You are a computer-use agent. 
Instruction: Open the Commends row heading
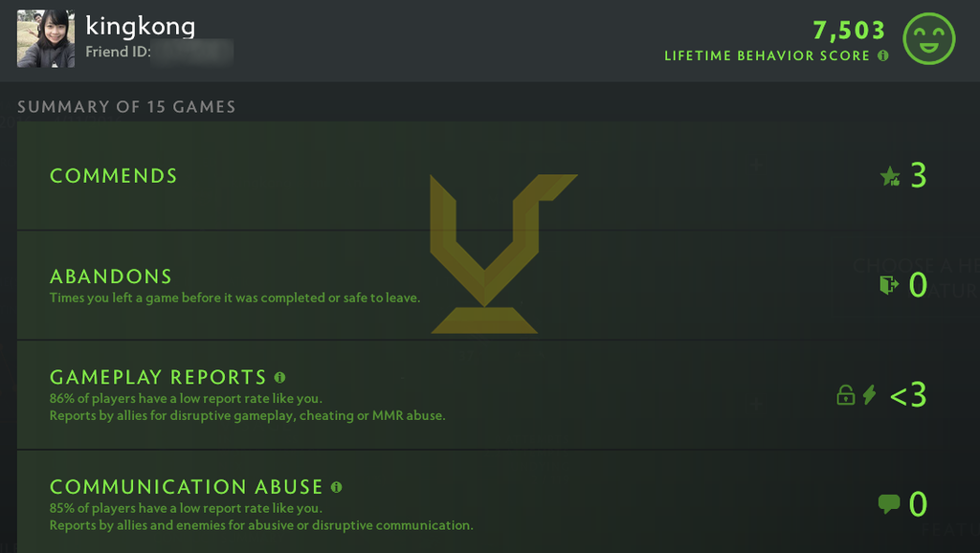pos(113,176)
